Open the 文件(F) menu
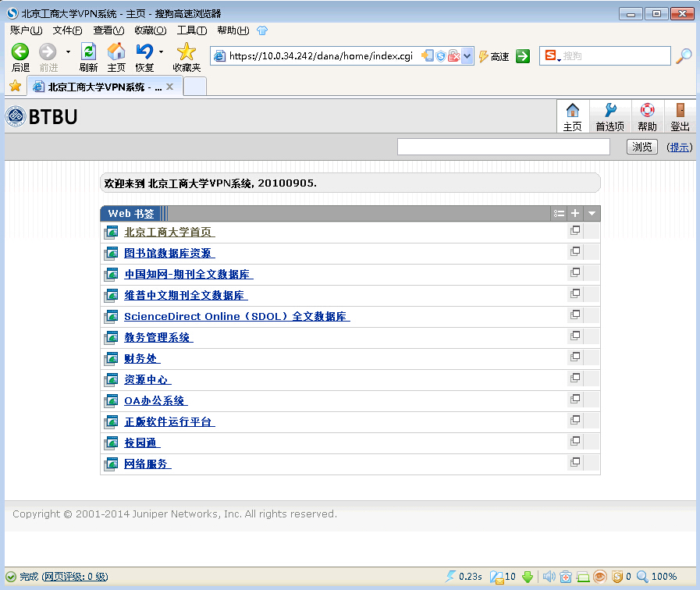The width and height of the screenshot is (700, 590). coord(67,30)
